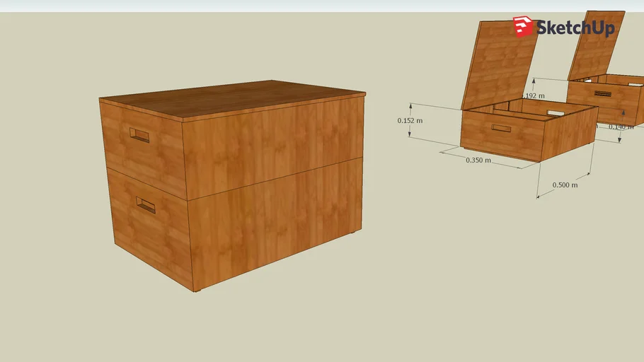This screenshot has width=644, height=362.
Task: Click the handle slot on the open front box
Action: click(501, 128)
